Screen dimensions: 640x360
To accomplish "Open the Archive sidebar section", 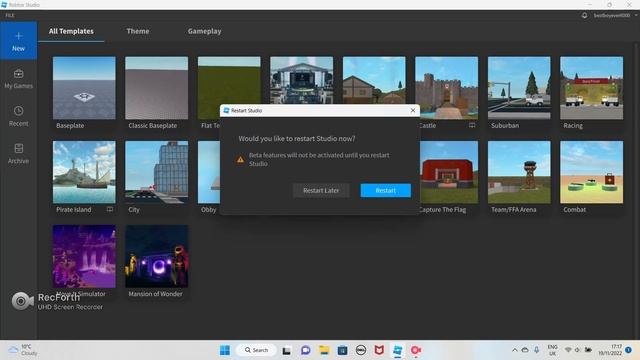I will (x=18, y=154).
